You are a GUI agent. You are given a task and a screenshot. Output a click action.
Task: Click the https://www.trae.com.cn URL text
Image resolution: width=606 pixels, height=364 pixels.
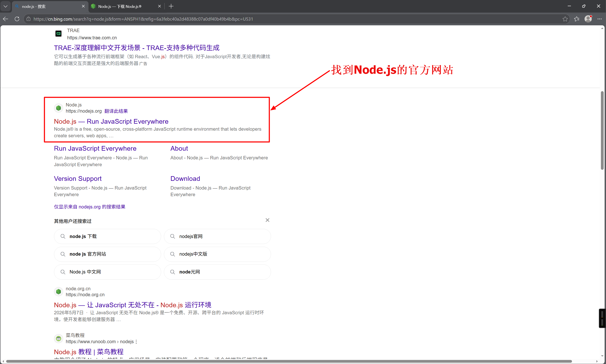92,38
